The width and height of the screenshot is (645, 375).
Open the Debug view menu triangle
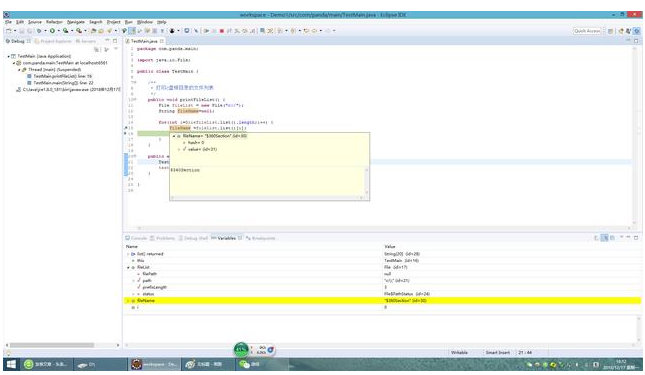coord(116,49)
